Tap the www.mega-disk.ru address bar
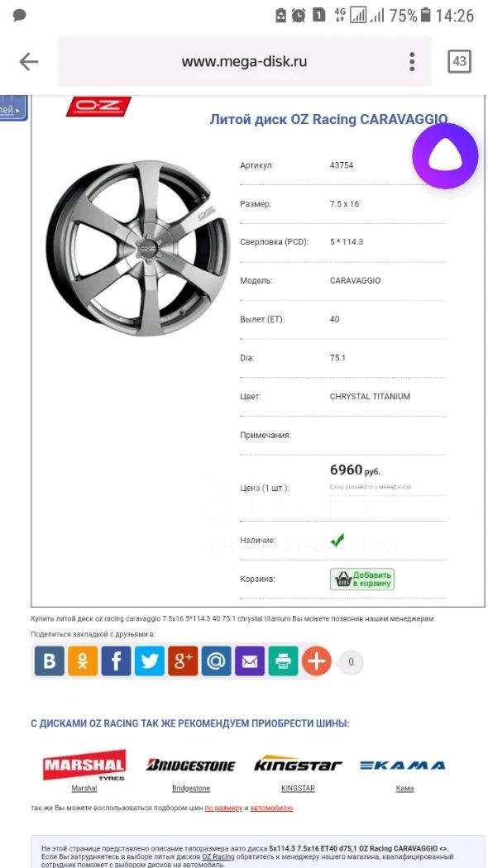488x868 pixels. point(244,61)
